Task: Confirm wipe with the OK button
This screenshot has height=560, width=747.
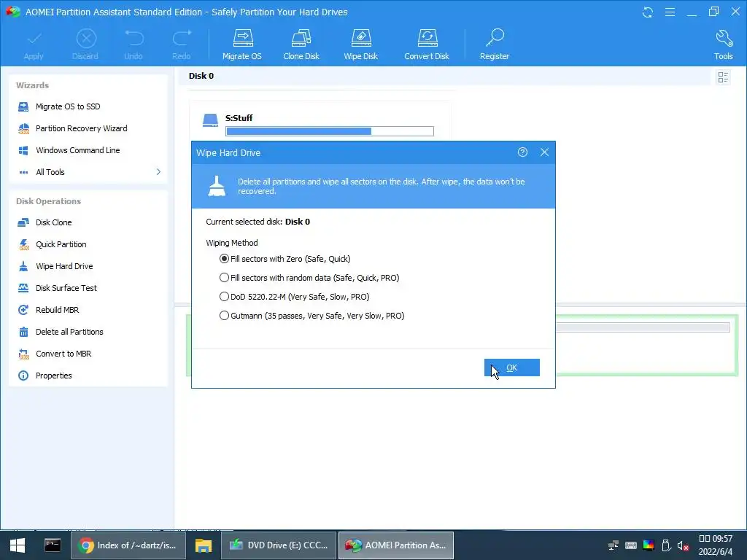Action: pyautogui.click(x=511, y=367)
